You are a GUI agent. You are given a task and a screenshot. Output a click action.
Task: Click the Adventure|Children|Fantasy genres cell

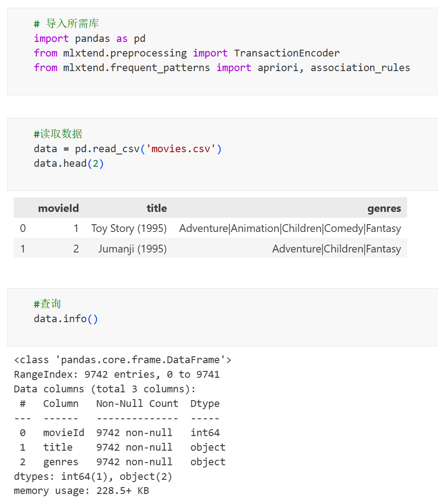point(336,249)
